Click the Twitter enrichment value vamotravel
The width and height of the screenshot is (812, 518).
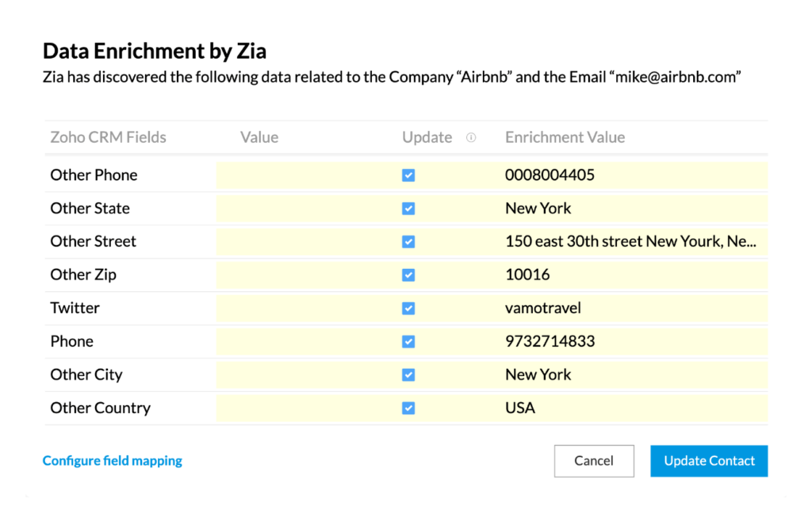click(x=542, y=308)
